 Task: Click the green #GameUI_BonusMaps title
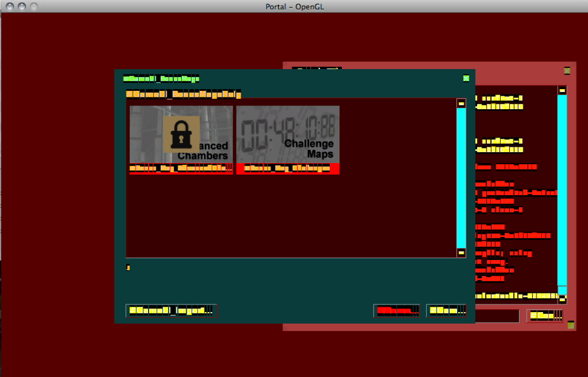point(161,78)
